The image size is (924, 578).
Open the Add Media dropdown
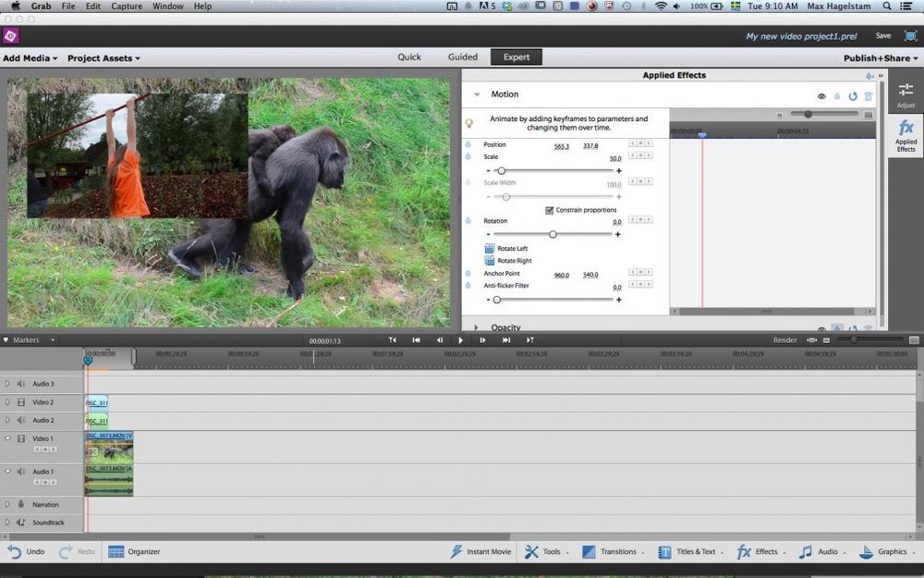(30, 58)
